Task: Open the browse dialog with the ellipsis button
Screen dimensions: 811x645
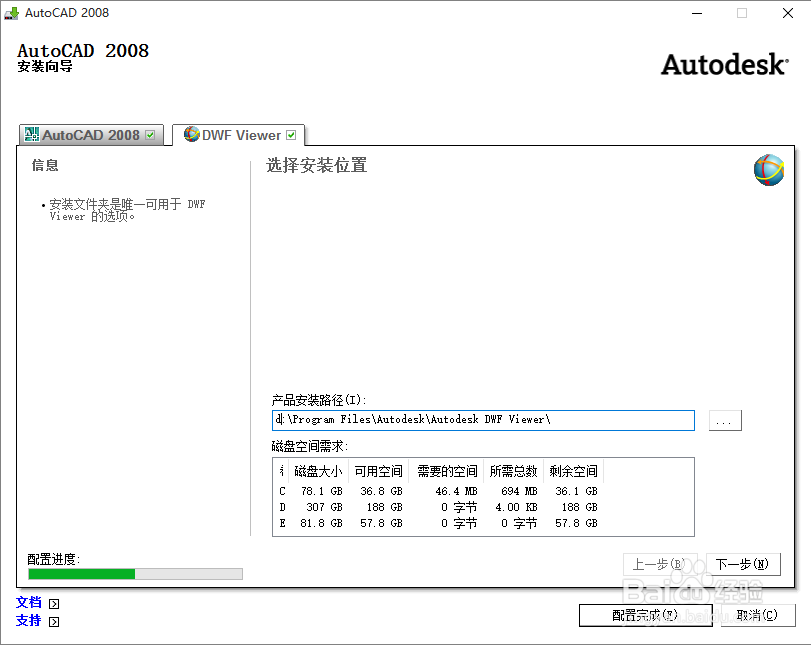Action: coord(724,420)
